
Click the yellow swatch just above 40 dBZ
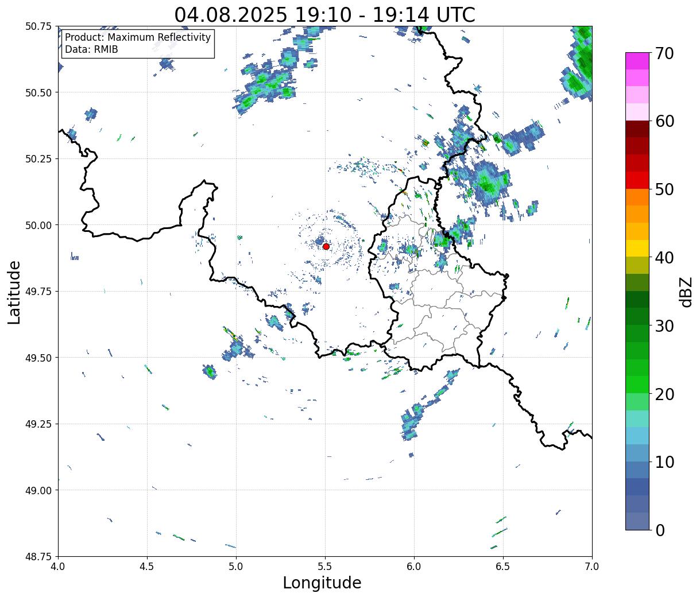coord(637,248)
